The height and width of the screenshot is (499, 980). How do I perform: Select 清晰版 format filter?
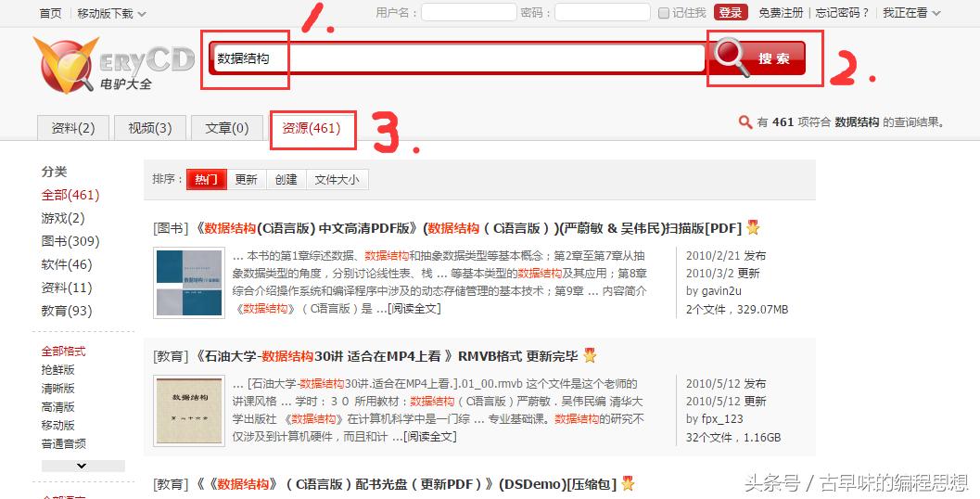58,389
